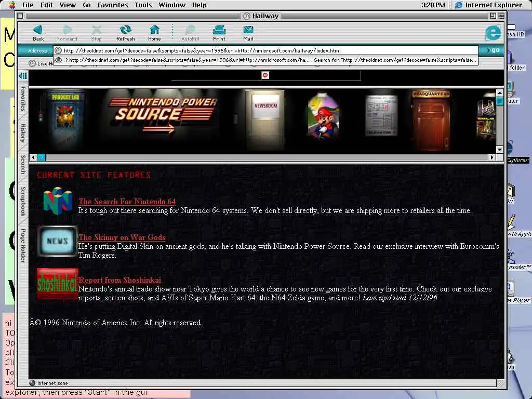Click the go button beside address bar
The image size is (532, 399).
[x=493, y=50]
